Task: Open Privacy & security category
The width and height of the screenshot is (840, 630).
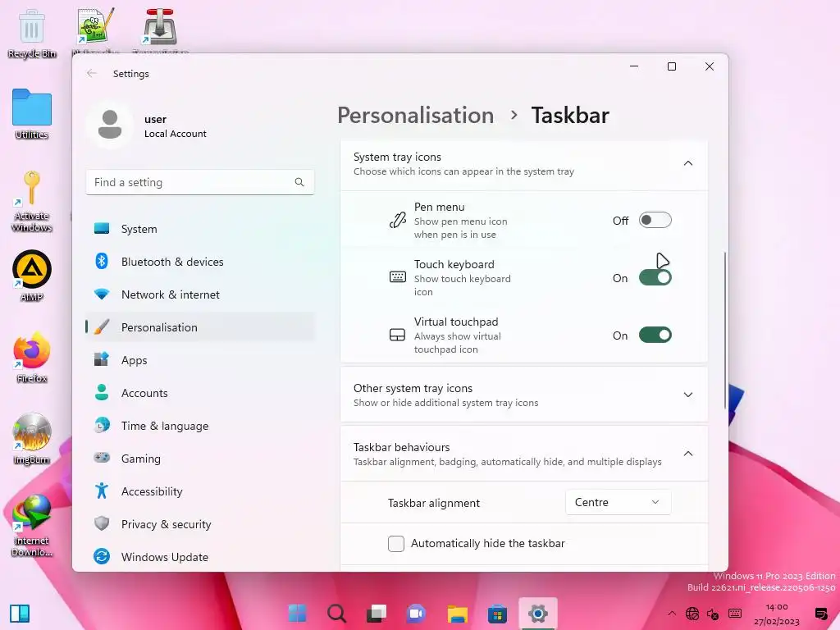Action: point(200,524)
